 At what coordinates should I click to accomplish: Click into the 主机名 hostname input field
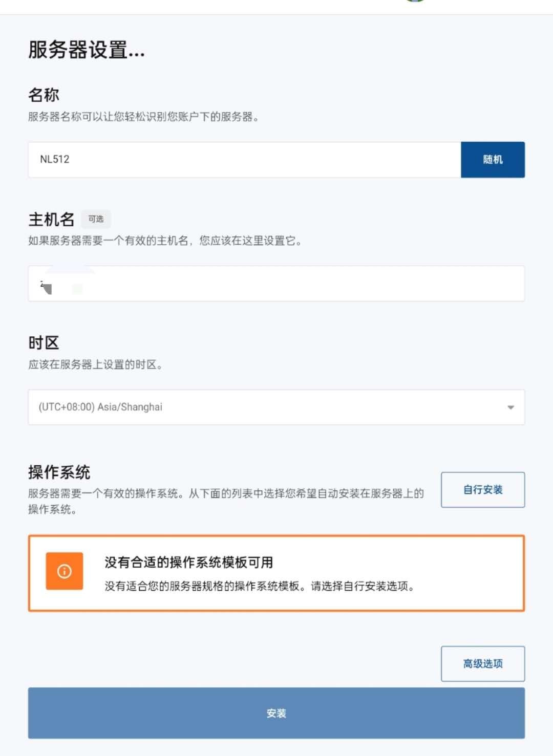(x=276, y=284)
